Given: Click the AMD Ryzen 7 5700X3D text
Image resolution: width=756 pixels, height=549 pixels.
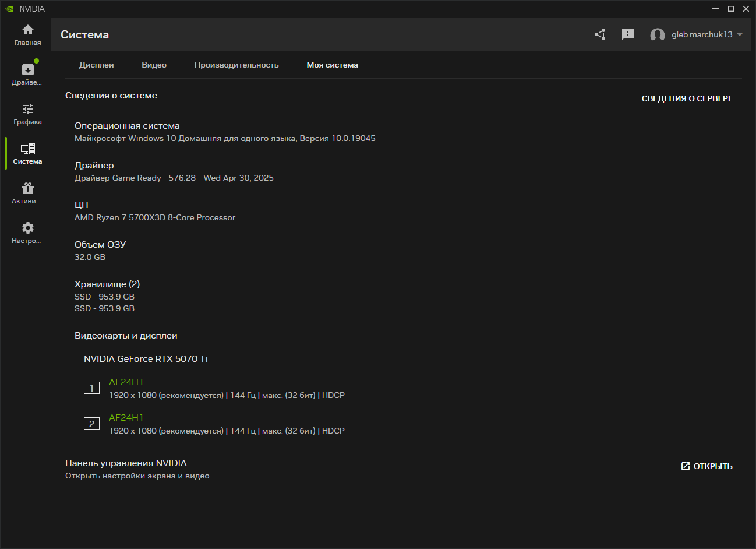Looking at the screenshot, I should [155, 217].
